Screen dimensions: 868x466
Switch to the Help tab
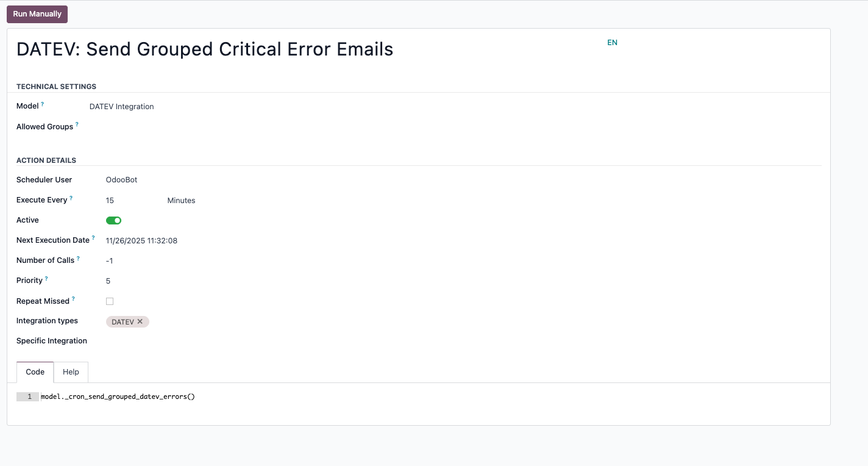click(71, 372)
